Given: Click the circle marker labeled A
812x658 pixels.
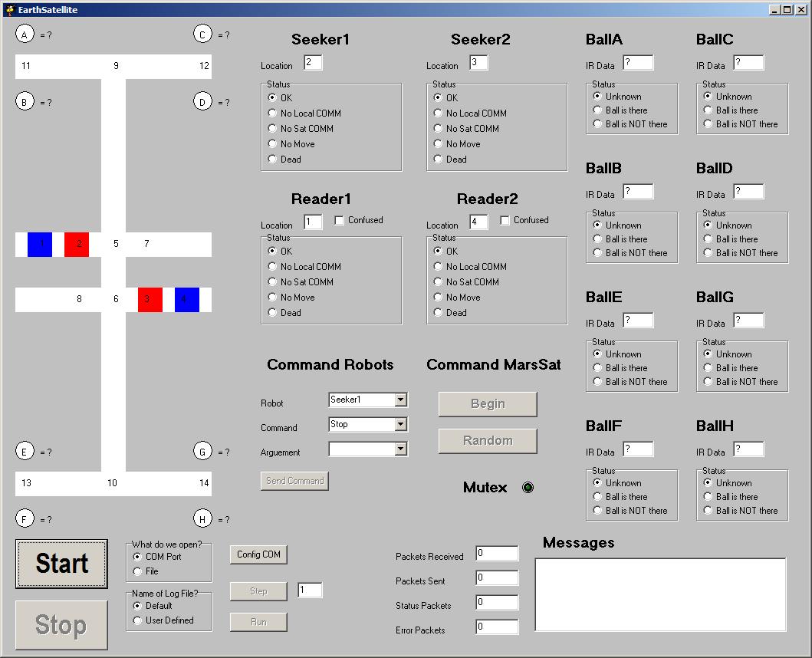Looking at the screenshot, I should point(25,35).
